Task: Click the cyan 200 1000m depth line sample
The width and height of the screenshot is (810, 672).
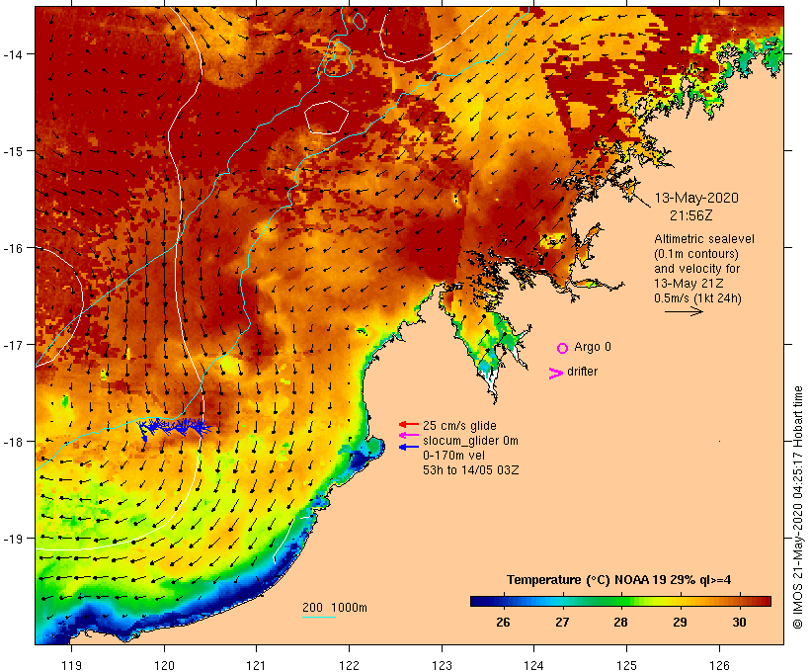Action: coord(319,617)
